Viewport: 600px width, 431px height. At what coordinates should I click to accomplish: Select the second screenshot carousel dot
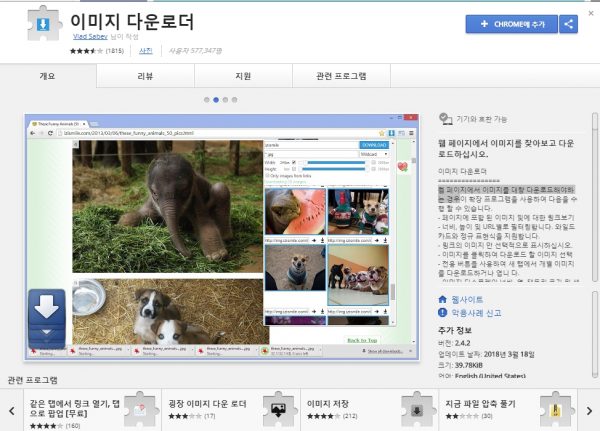pos(216,100)
